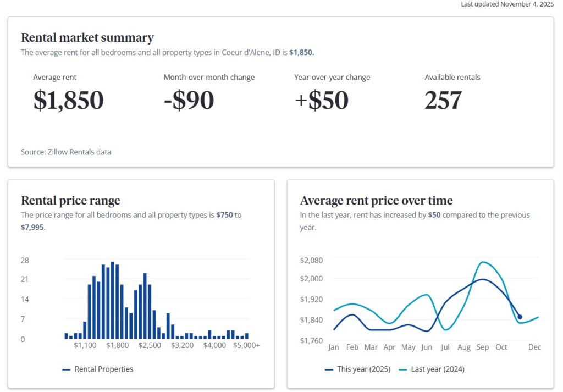Select the -$90 month-over-month change value
Viewport: 563px width, 392px height.
[189, 101]
